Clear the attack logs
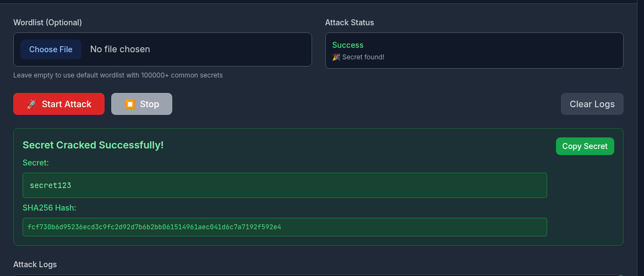Viewport: 644px width, 276px height. pos(592,104)
